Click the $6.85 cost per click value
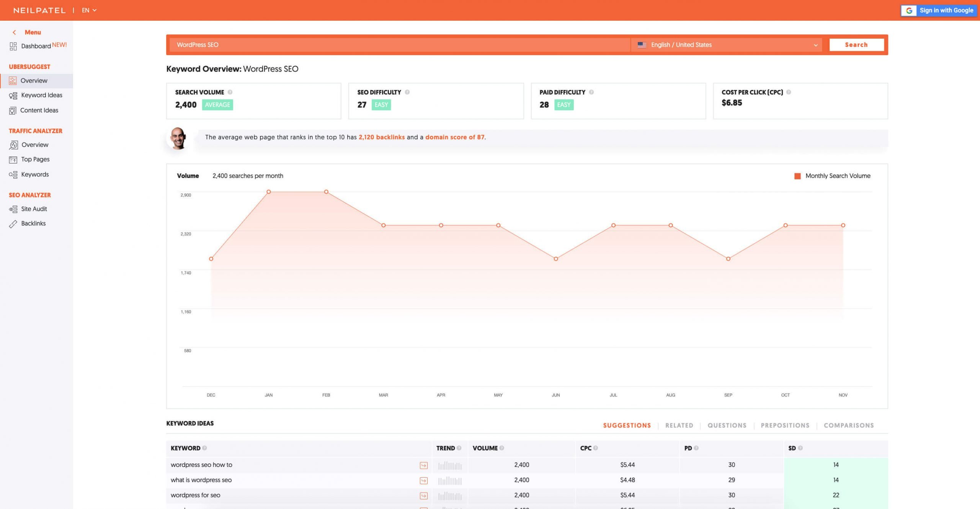Viewport: 980px width, 509px height. click(x=732, y=103)
